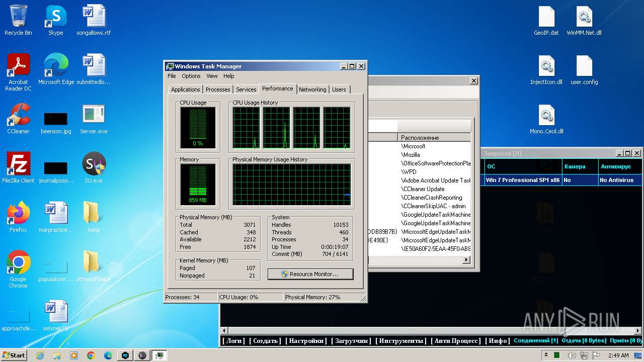Open the marpractice... document icon

click(x=55, y=217)
